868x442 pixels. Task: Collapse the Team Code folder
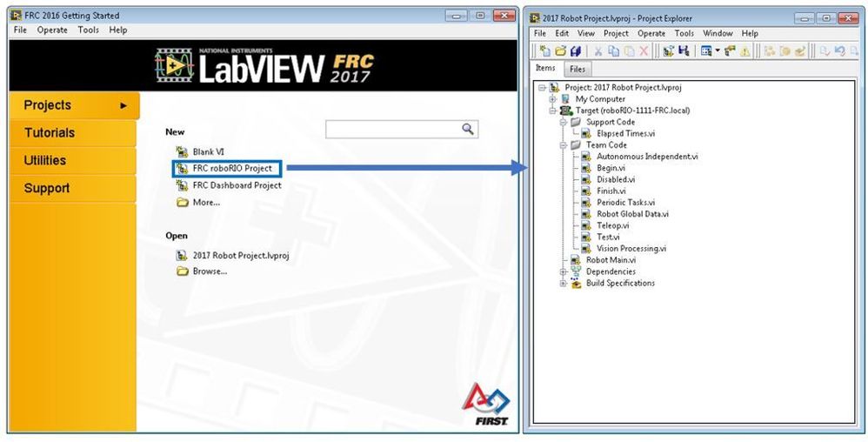(563, 144)
